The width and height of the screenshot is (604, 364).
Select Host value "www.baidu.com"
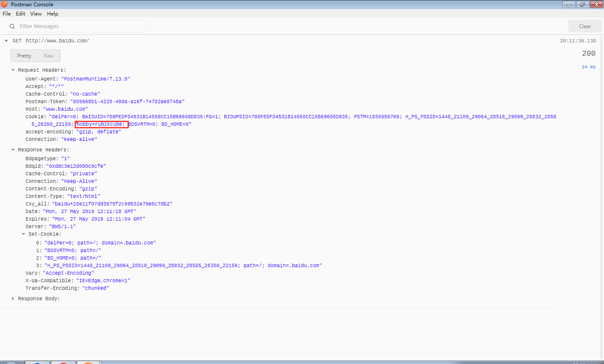65,109
